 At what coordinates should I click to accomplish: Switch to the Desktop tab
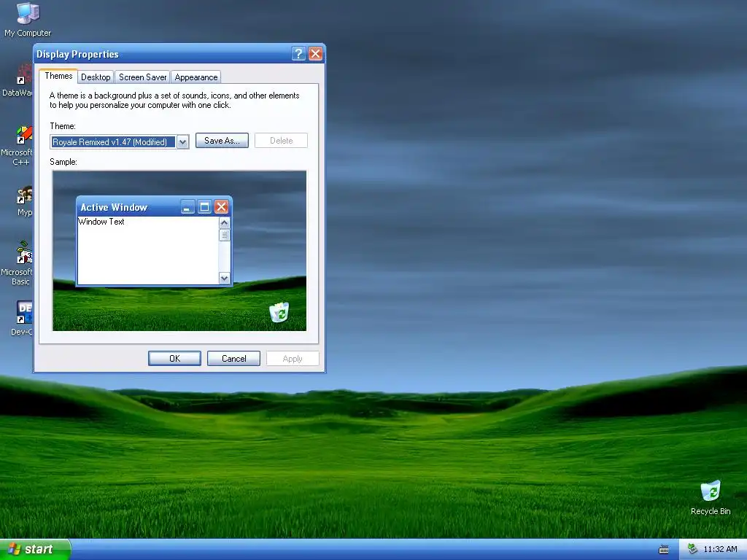point(96,77)
